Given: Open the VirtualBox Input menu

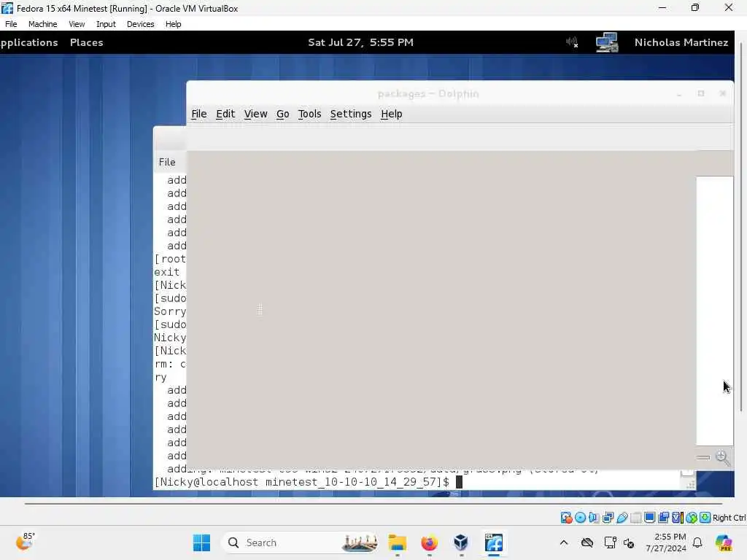Looking at the screenshot, I should click(x=106, y=24).
